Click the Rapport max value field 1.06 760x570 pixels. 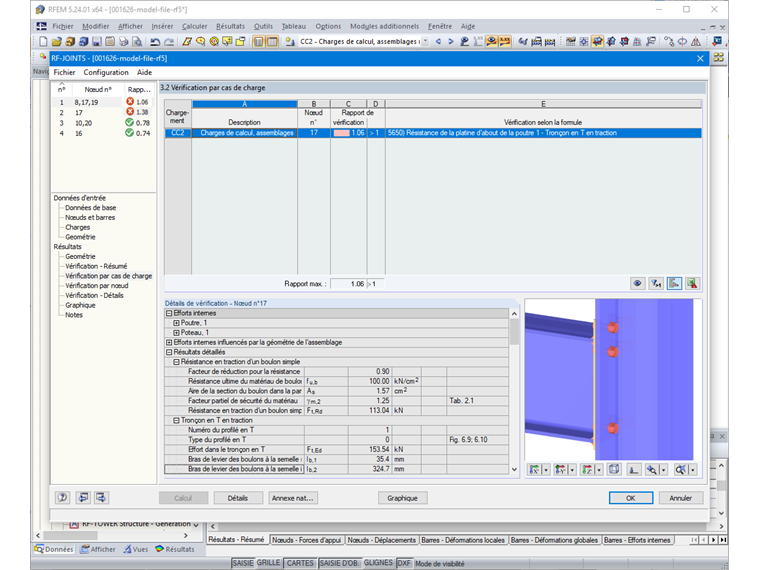(348, 284)
